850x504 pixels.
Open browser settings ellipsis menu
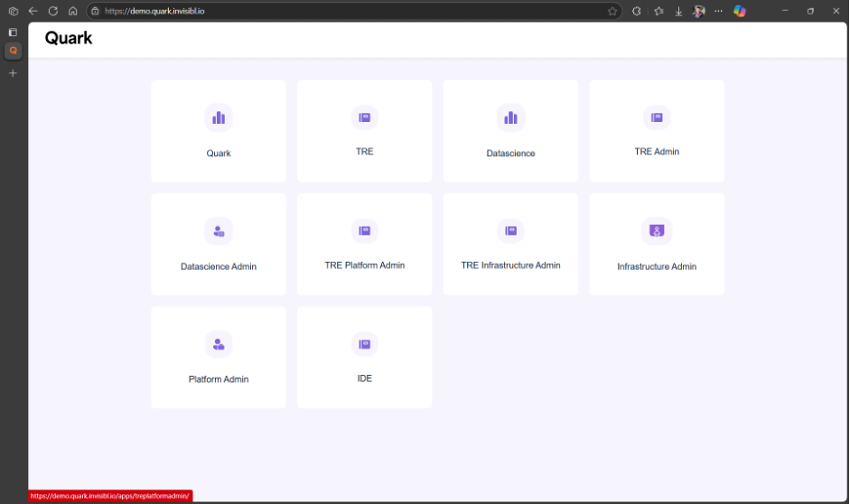tap(718, 11)
